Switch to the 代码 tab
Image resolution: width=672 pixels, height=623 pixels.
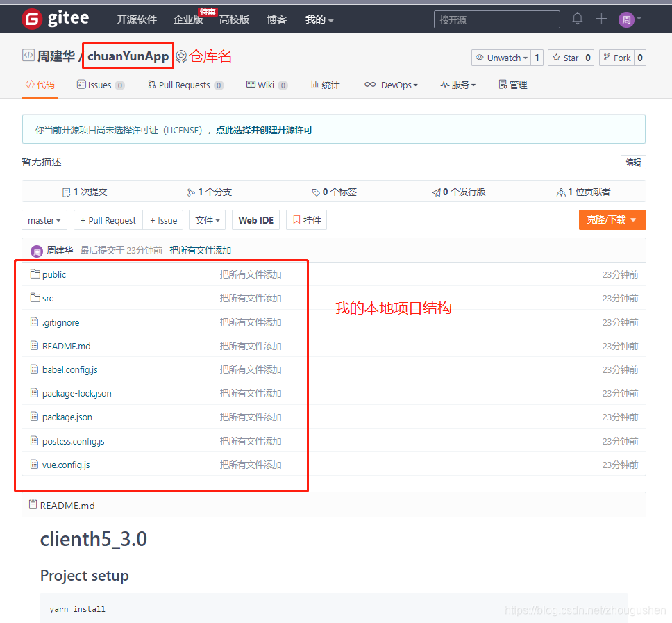pyautogui.click(x=40, y=85)
